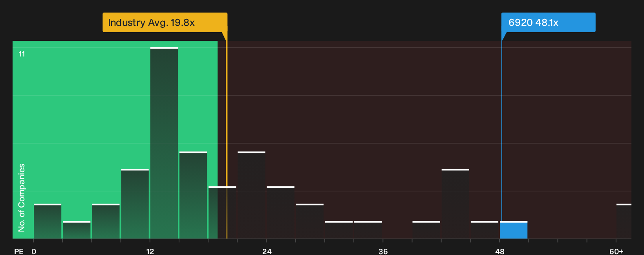This screenshot has width=644, height=255.
Task: Click the bar just right of the yellow line
Action: tap(252, 195)
